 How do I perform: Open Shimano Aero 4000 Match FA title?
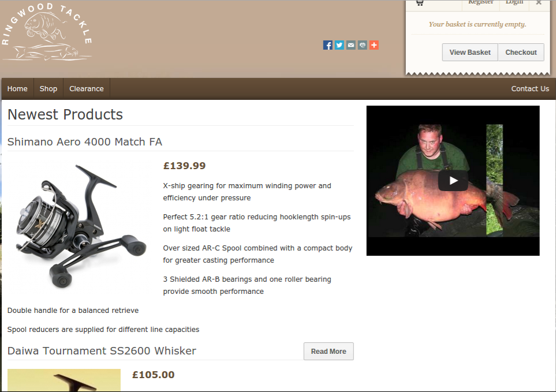(x=85, y=142)
